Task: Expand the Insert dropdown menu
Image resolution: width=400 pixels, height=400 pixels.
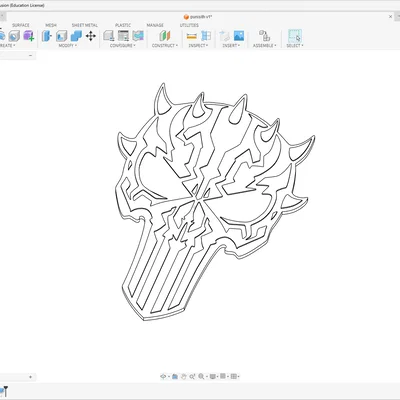Action: pyautogui.click(x=231, y=45)
